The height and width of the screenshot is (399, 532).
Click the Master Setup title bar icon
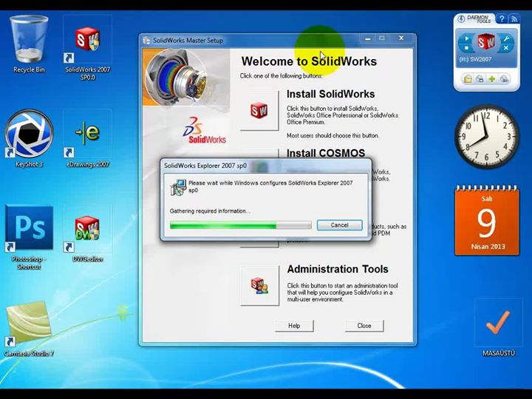tap(146, 41)
